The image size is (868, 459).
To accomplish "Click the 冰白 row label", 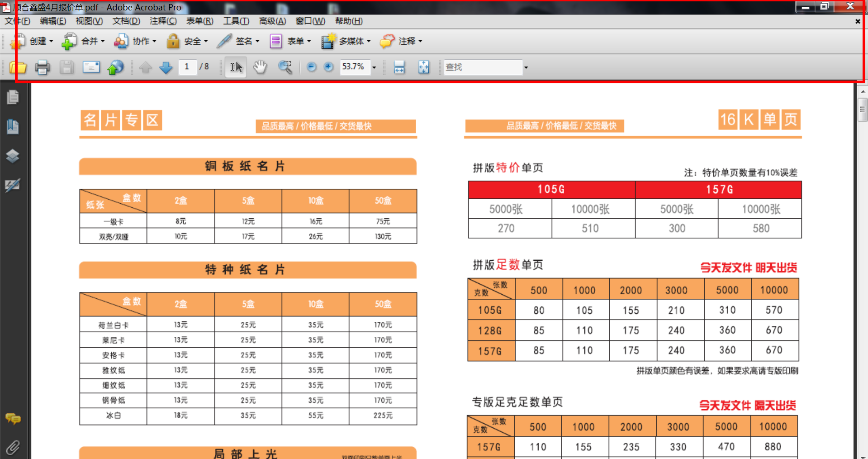I will coord(113,416).
